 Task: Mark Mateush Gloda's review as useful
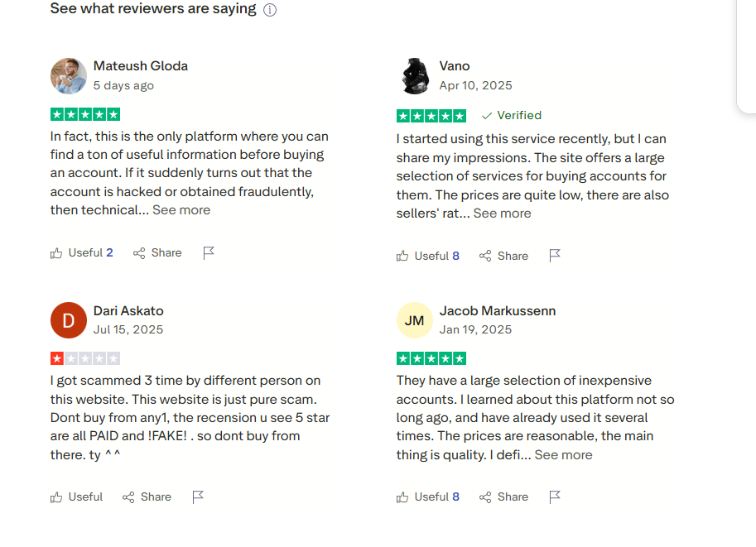81,252
